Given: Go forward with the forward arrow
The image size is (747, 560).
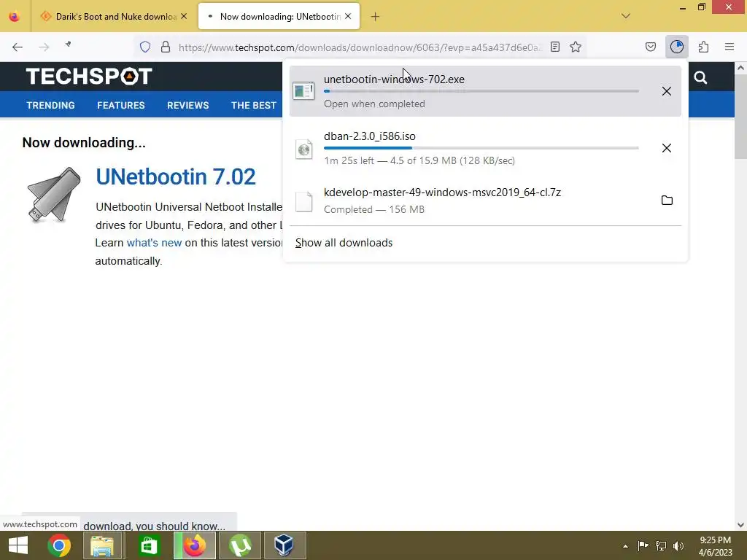Looking at the screenshot, I should pos(44,47).
